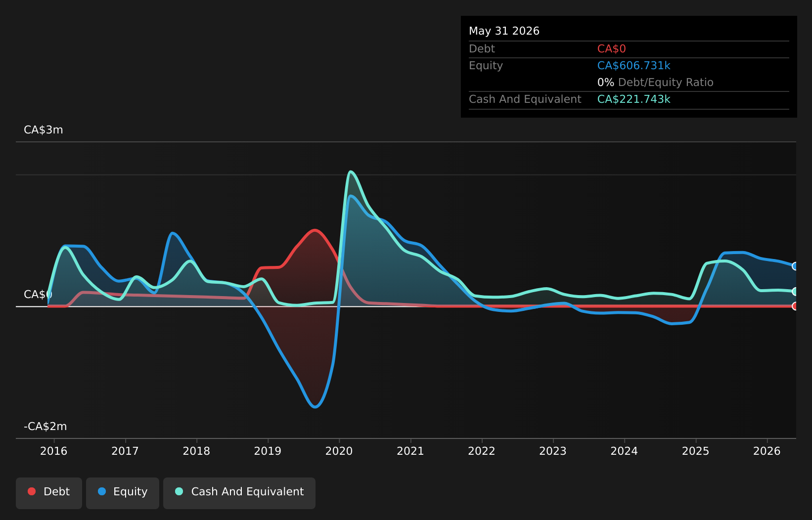Click the 2019 x-axis label
The height and width of the screenshot is (520, 812).
click(268, 451)
